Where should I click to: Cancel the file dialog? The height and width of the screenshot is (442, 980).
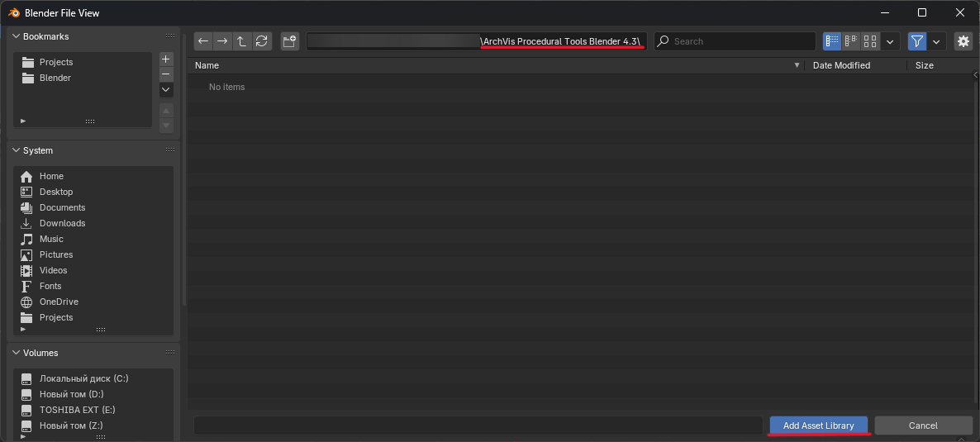[923, 425]
